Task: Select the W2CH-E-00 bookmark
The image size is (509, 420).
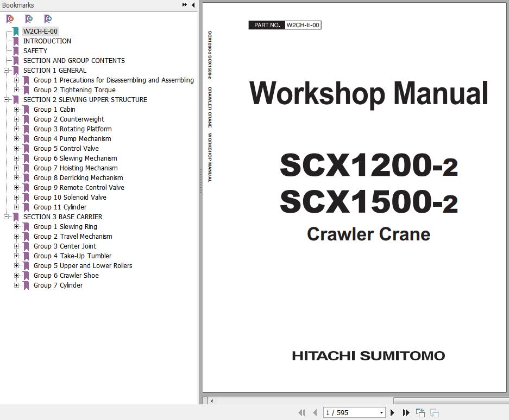Action: (40, 31)
